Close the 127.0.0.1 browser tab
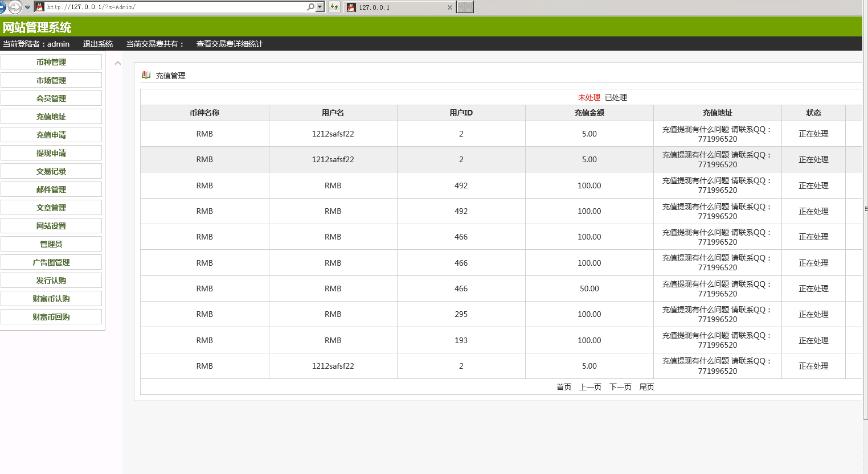 point(450,7)
